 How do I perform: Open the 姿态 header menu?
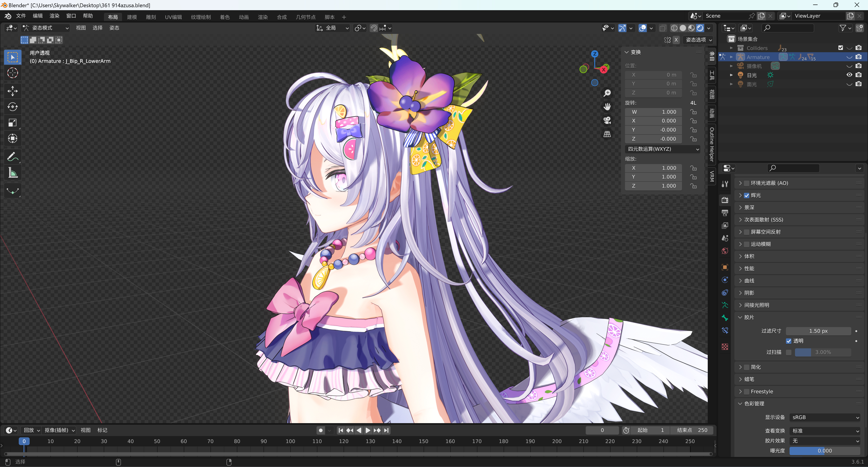(114, 28)
